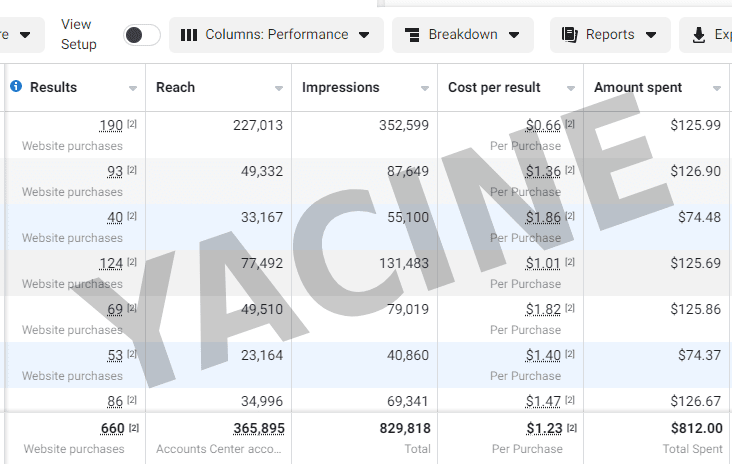The width and height of the screenshot is (732, 464).
Task: Click the 86 results value
Action: (115, 401)
